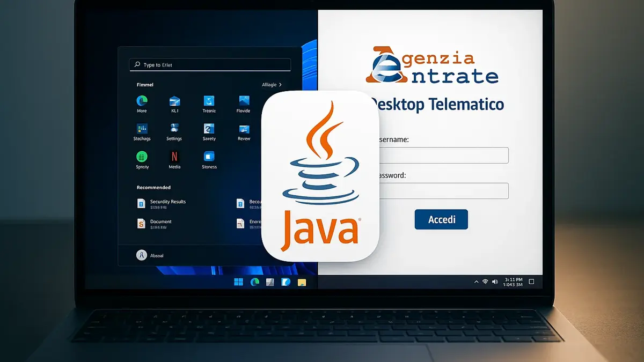Viewport: 644px width, 362px height.
Task: Select the Recommended section heading
Action: (x=153, y=187)
